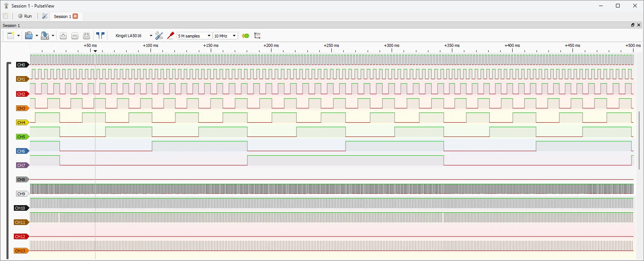Click the save file icon
This screenshot has height=261, width=644.
pyautogui.click(x=45, y=36)
